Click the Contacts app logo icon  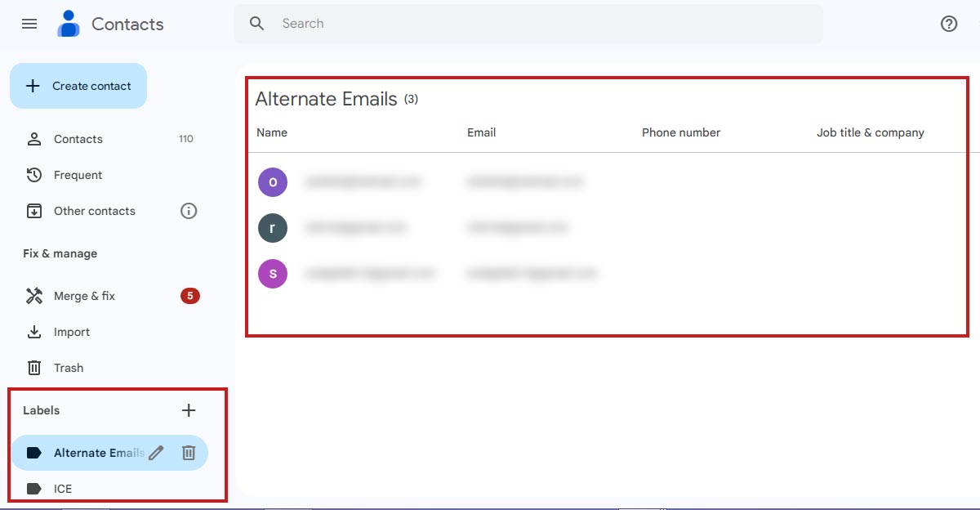click(68, 24)
